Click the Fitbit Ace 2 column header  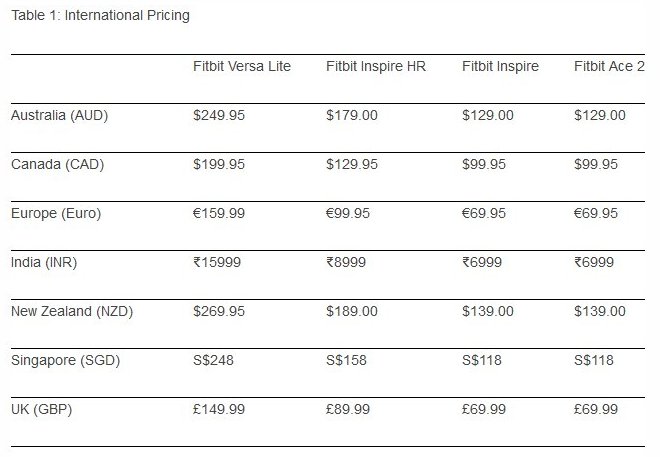[609, 66]
